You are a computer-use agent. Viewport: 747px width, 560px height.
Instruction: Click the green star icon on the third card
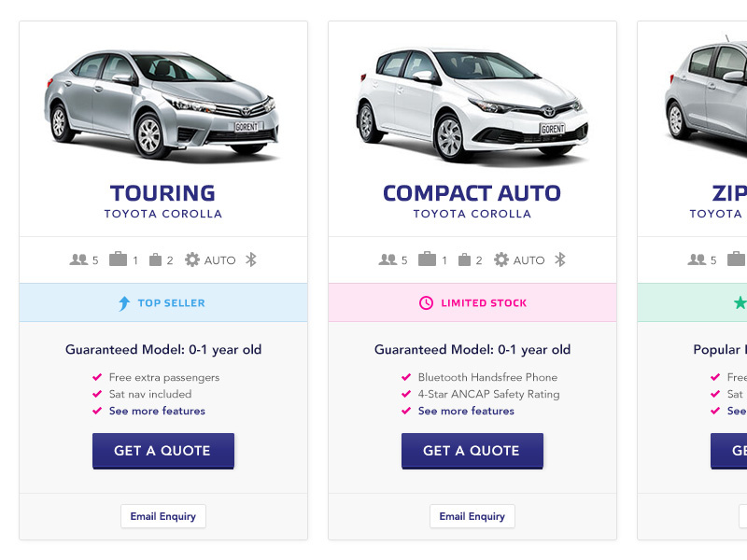[739, 302]
